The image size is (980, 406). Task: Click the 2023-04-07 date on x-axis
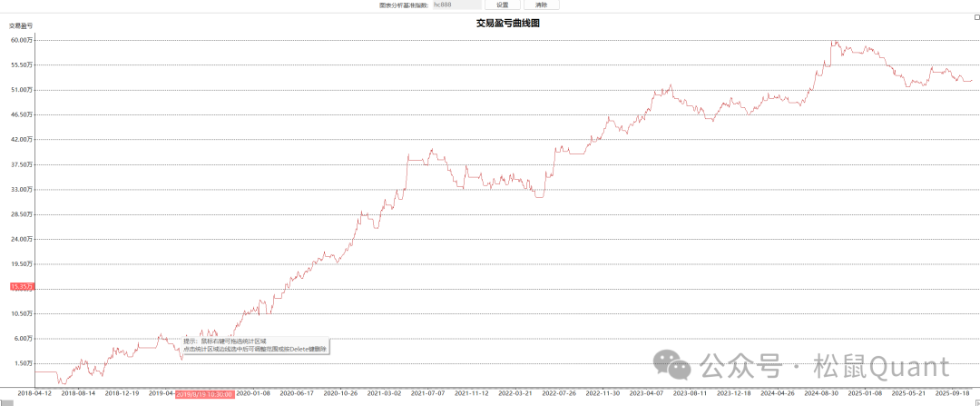click(646, 394)
